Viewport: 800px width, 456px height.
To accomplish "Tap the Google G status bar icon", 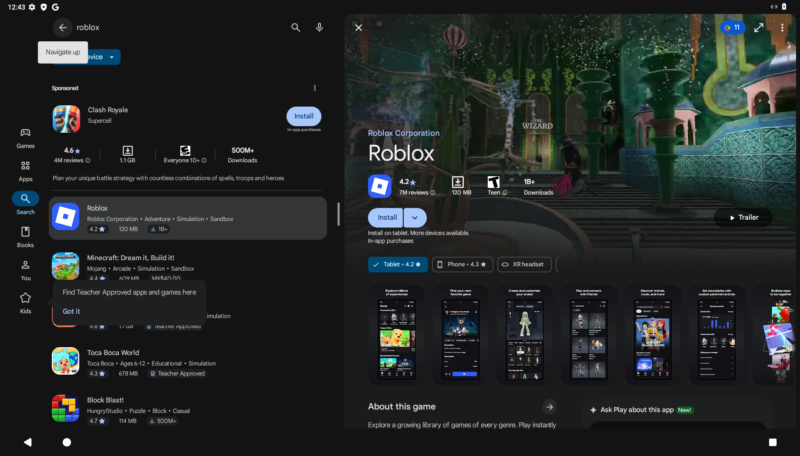I will click(55, 7).
